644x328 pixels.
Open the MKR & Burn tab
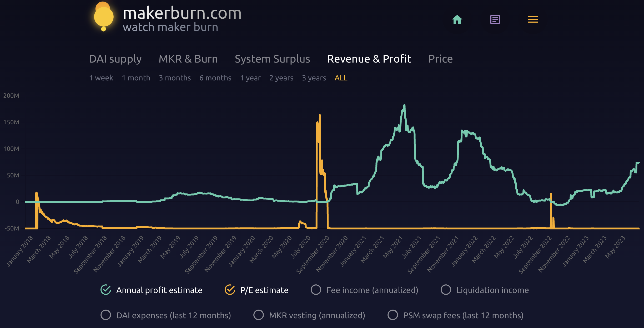(188, 59)
